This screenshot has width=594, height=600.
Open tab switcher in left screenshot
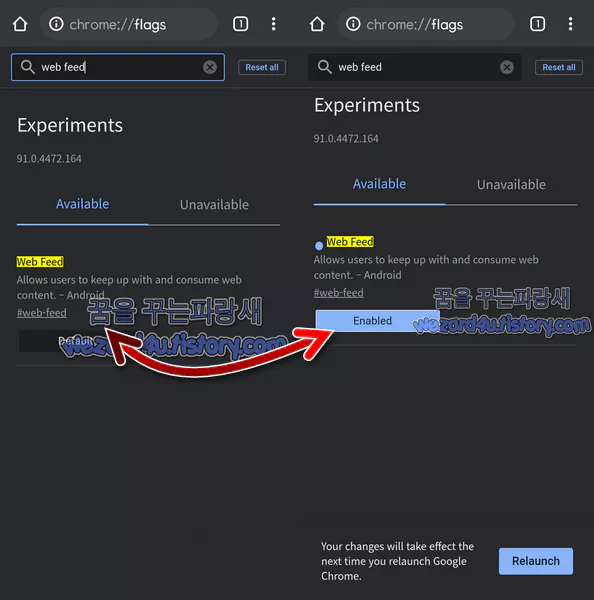click(x=240, y=24)
